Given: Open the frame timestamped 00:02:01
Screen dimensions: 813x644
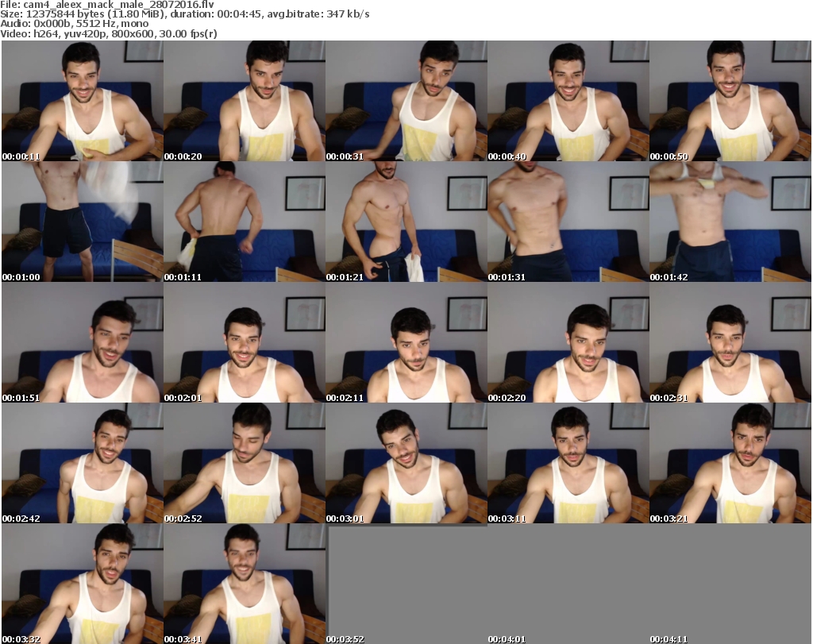Looking at the screenshot, I should (x=245, y=342).
